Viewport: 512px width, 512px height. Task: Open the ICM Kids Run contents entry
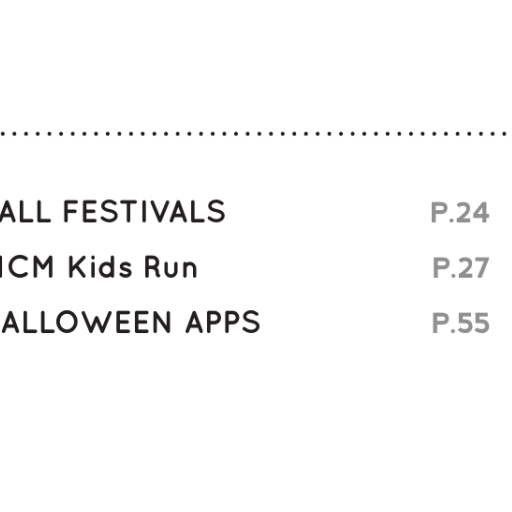click(99, 267)
